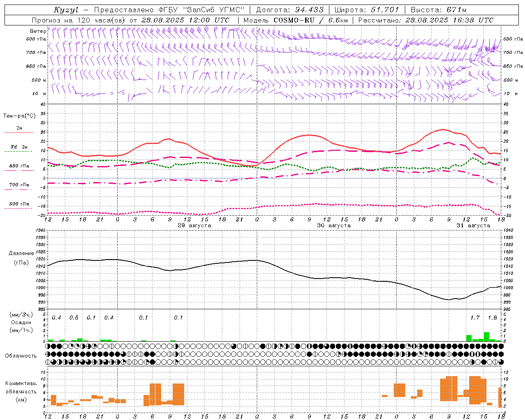
Task: Click the "(км)" unit under convective cloudiness
Action: pos(21,399)
